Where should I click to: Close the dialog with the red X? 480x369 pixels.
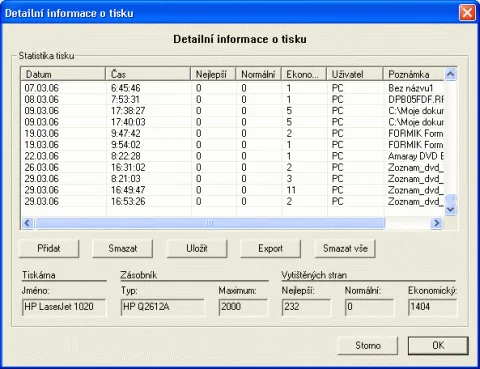(467, 13)
